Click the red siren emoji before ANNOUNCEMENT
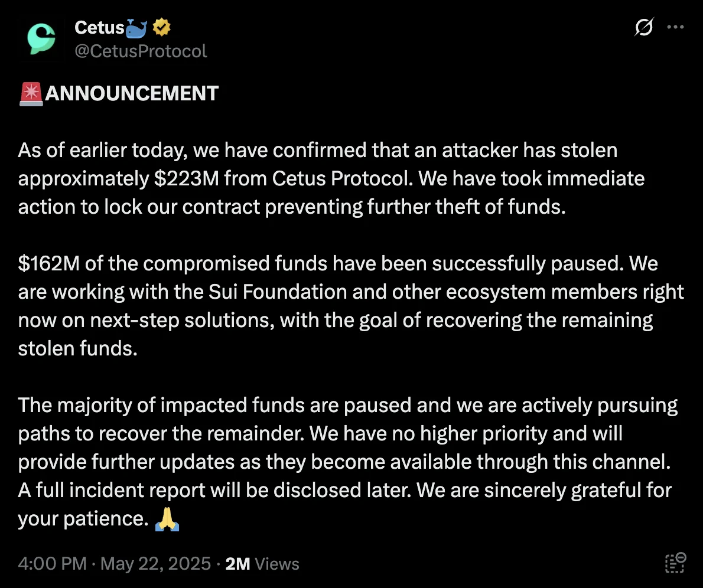This screenshot has height=588, width=703. (30, 93)
